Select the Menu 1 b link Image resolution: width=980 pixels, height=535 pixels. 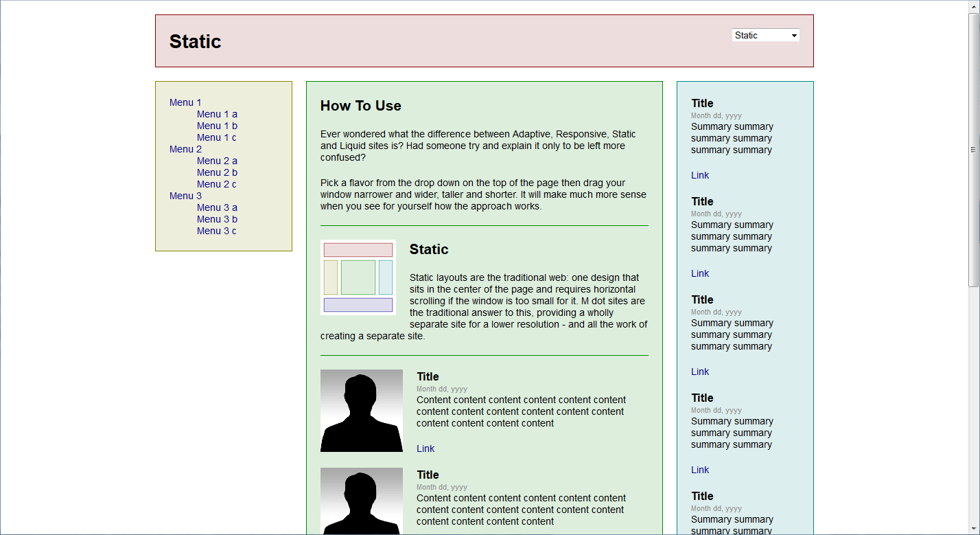(x=217, y=126)
